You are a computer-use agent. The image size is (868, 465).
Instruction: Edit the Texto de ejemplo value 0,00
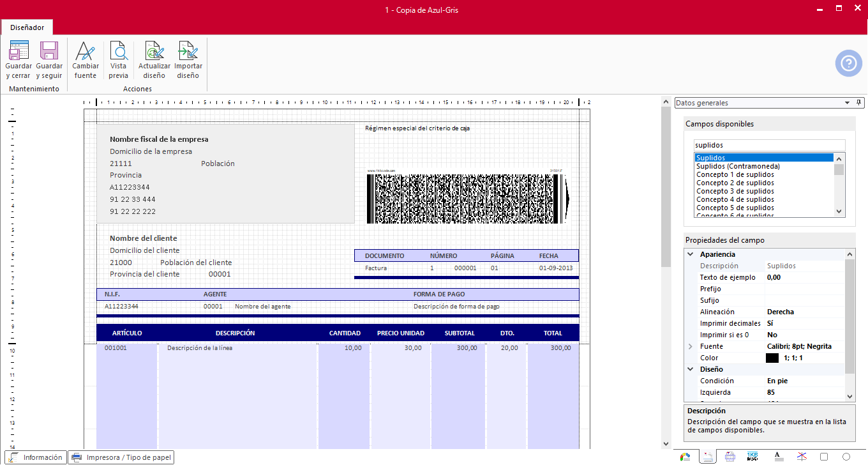tap(804, 277)
